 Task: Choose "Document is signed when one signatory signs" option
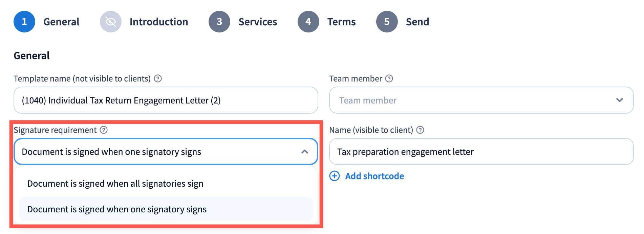[117, 209]
